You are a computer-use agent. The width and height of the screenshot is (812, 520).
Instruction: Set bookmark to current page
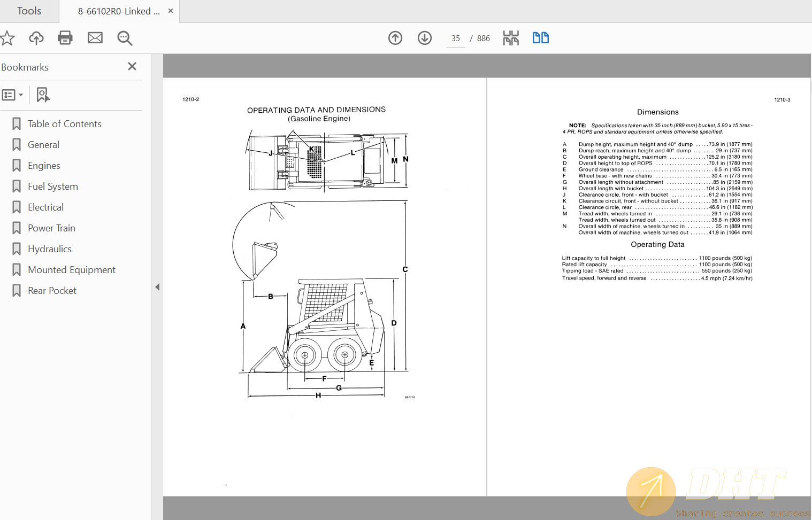point(43,94)
